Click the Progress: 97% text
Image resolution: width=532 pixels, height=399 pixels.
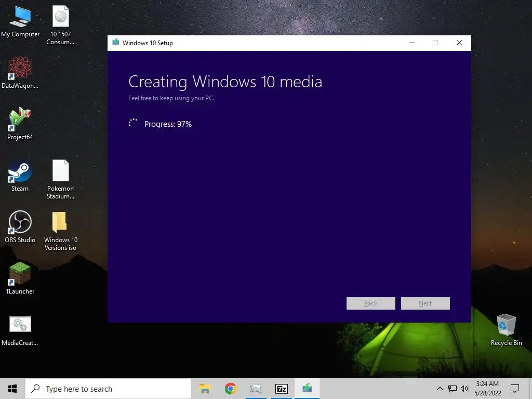click(168, 124)
